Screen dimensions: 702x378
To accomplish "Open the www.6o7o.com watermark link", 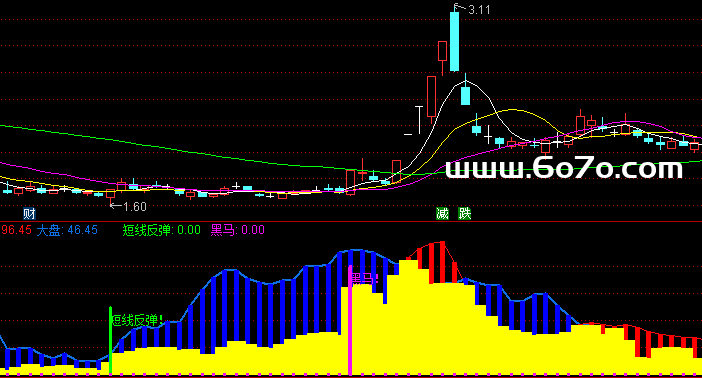I will click(x=564, y=168).
